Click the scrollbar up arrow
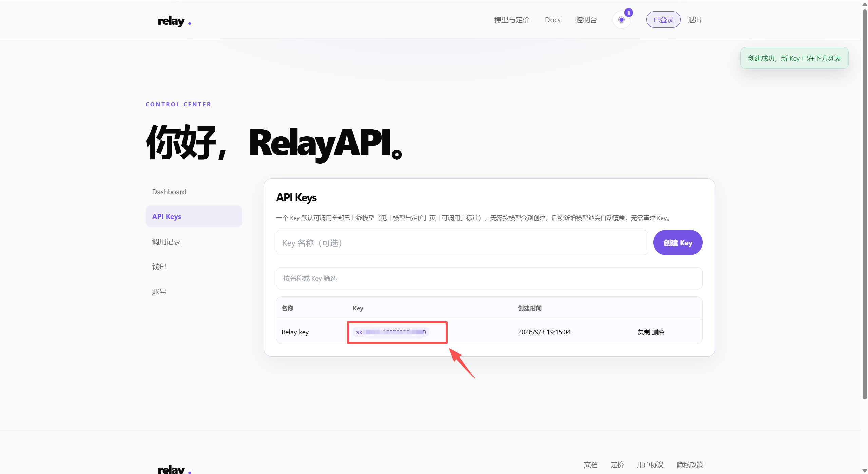Screen dimensions: 868x474 pyautogui.click(x=864, y=4)
